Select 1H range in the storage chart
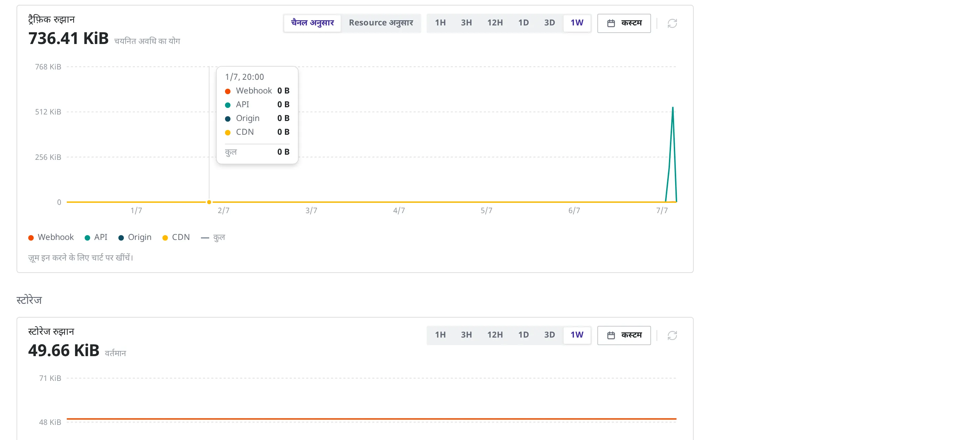The image size is (980, 440). pyautogui.click(x=440, y=335)
